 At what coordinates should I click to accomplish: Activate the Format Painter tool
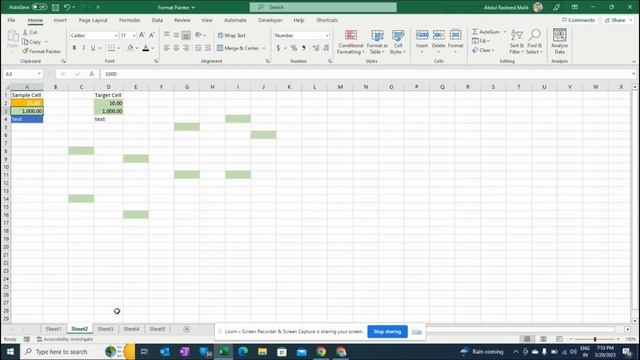tap(42, 51)
